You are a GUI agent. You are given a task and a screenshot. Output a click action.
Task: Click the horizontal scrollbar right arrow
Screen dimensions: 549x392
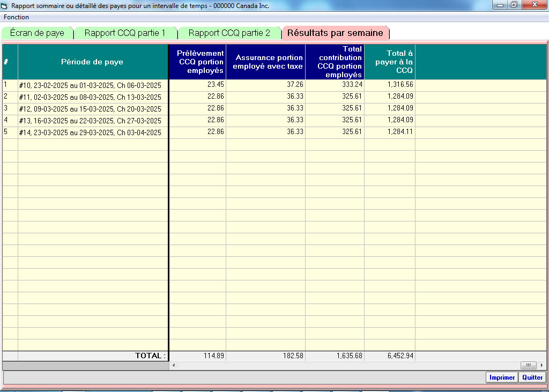(x=542, y=365)
